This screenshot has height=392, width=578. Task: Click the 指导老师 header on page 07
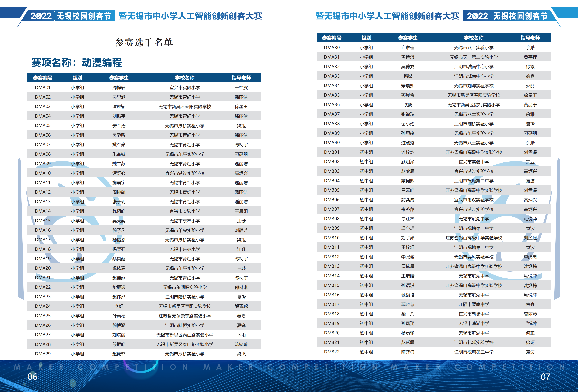pos(530,38)
